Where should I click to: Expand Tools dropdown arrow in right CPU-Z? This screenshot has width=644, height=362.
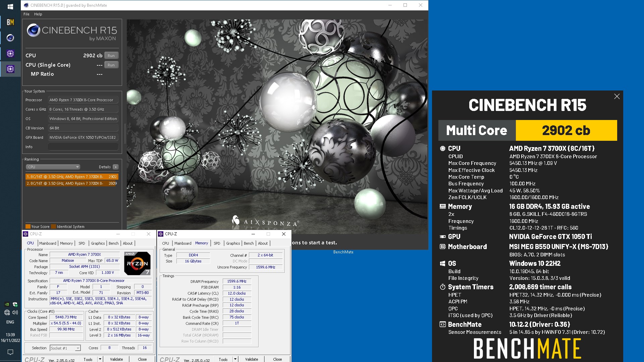click(235, 359)
